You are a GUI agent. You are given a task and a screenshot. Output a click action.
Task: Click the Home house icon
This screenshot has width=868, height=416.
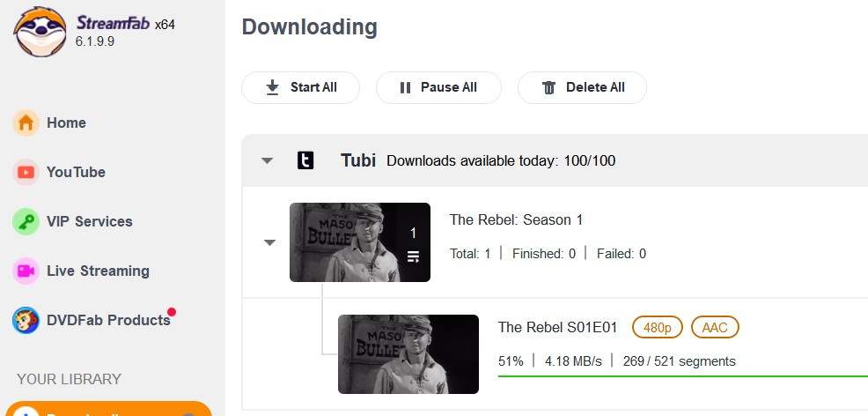point(26,123)
